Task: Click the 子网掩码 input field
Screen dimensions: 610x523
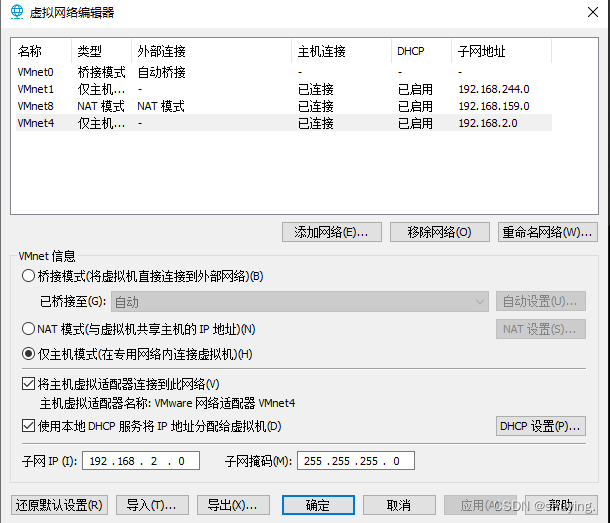Action: (x=356, y=461)
